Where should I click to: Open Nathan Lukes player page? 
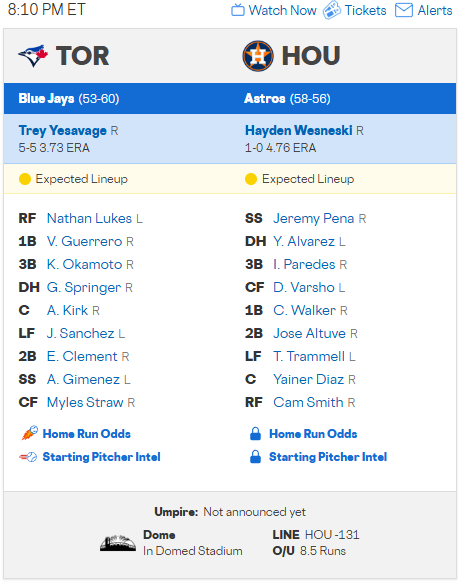[x=89, y=218]
